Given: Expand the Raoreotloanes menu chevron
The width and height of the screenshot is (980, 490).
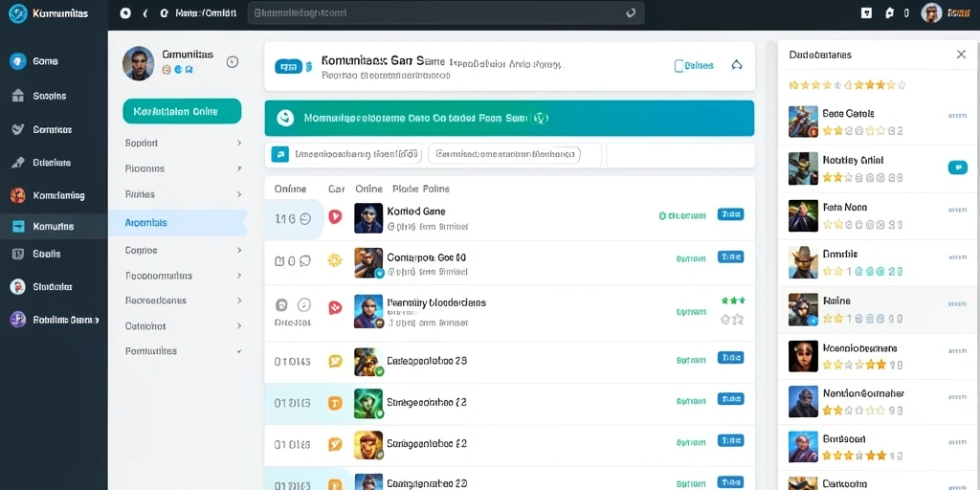Looking at the screenshot, I should (x=238, y=301).
